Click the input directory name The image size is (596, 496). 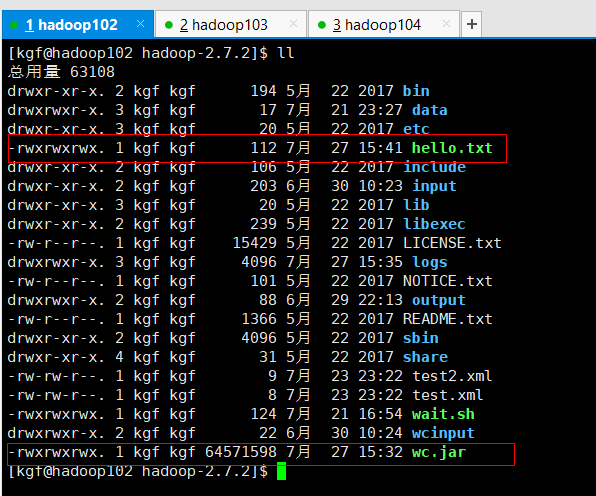[x=434, y=186]
